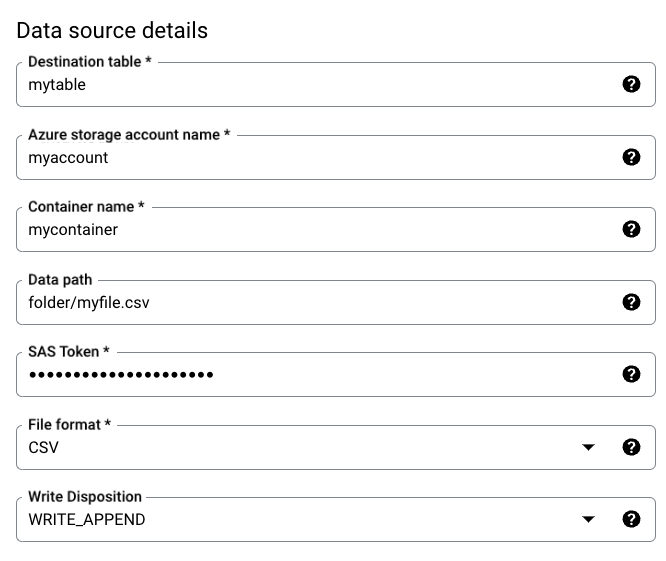
Task: Expand the File format dropdown arrow
Action: pos(588,447)
